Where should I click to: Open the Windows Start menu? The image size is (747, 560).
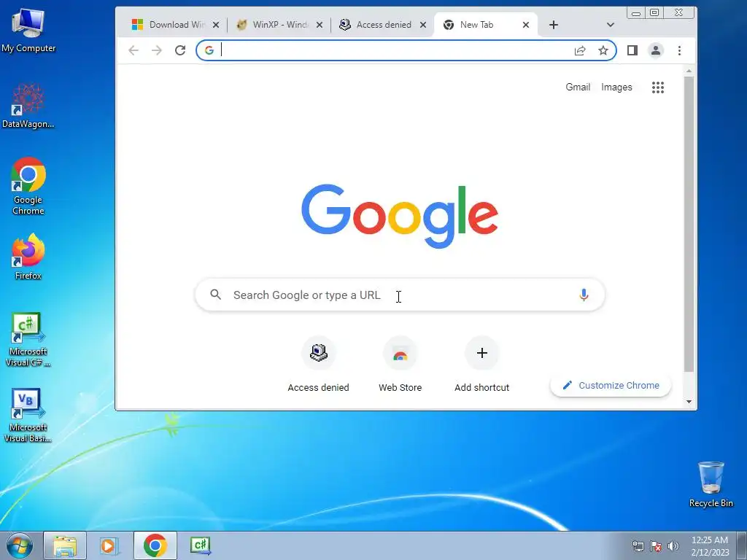[20, 545]
